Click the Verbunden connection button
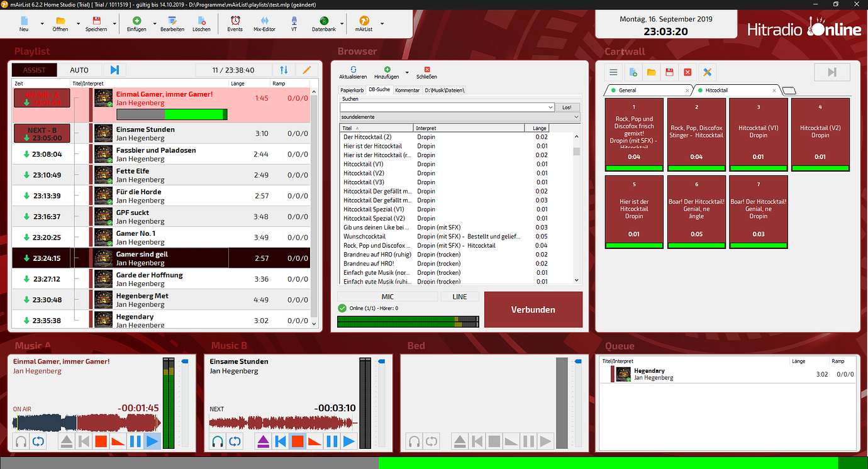The image size is (868, 469). (x=533, y=309)
